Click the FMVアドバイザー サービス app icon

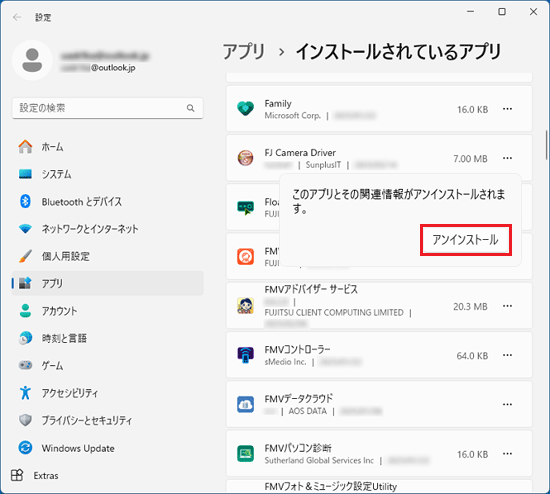(x=245, y=306)
